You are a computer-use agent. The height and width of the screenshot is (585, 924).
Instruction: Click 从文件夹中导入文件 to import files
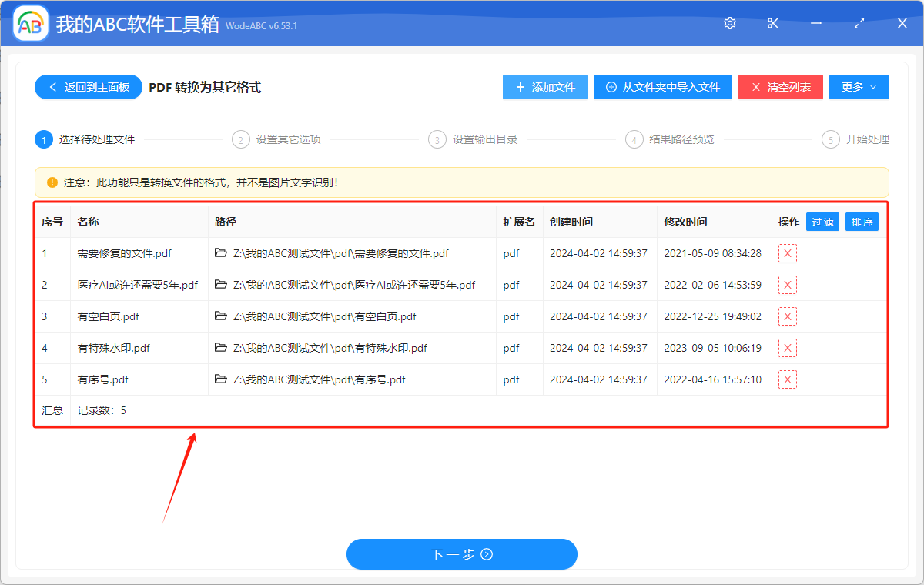(x=662, y=87)
